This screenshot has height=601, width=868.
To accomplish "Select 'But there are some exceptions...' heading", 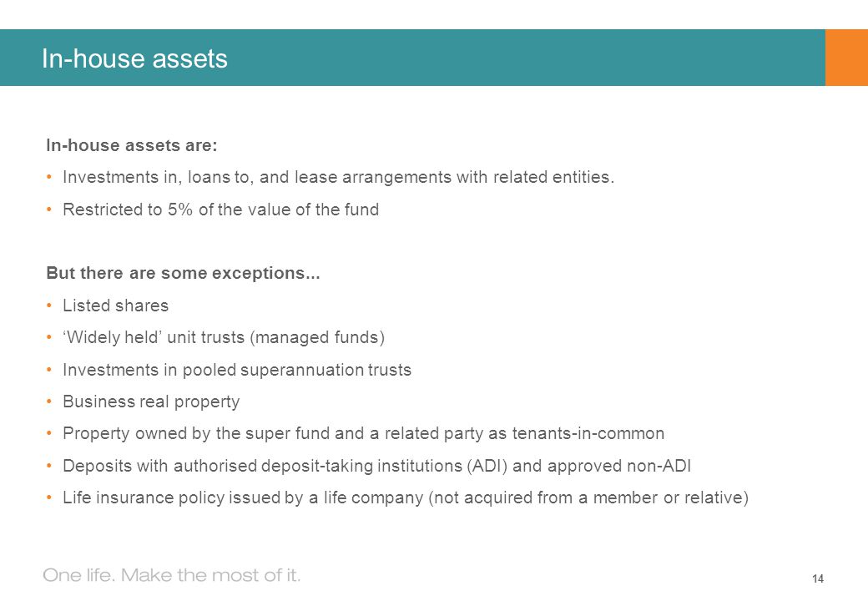I will 184,274.
